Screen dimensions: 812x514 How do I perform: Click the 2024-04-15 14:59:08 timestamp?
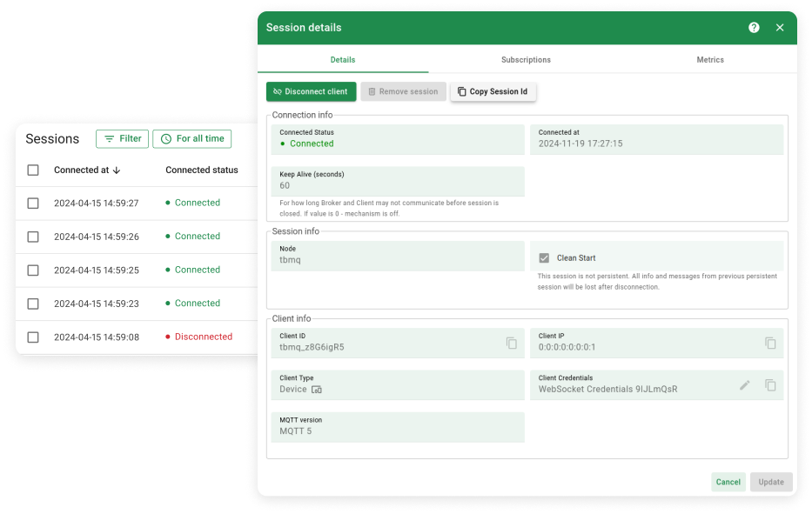(97, 337)
